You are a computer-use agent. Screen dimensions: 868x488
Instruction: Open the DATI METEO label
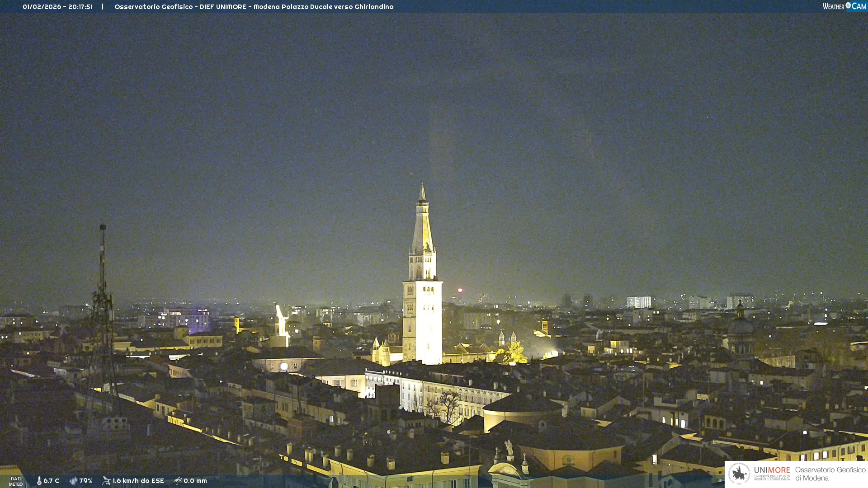pyautogui.click(x=16, y=481)
